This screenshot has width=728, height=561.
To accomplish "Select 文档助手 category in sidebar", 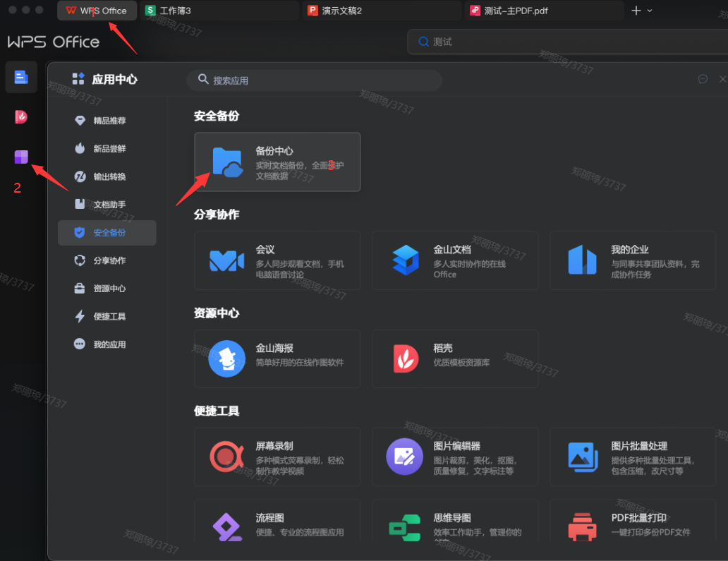I will (107, 205).
